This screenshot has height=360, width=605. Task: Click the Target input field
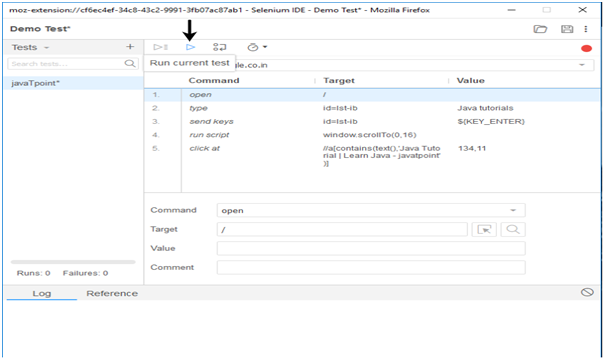342,230
